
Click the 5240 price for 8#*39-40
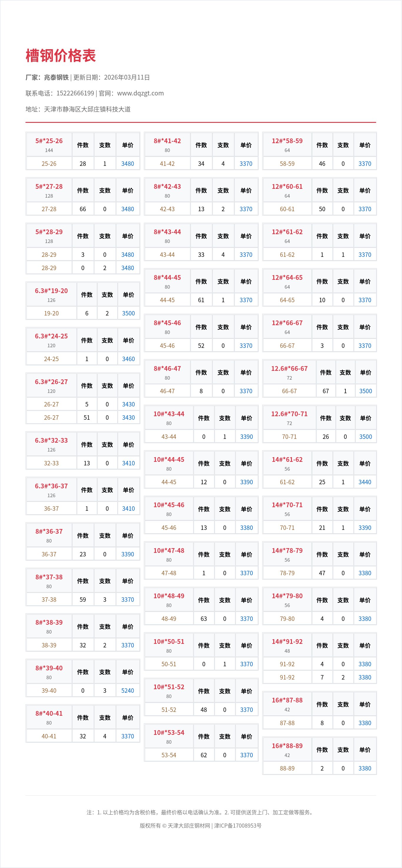(x=128, y=690)
